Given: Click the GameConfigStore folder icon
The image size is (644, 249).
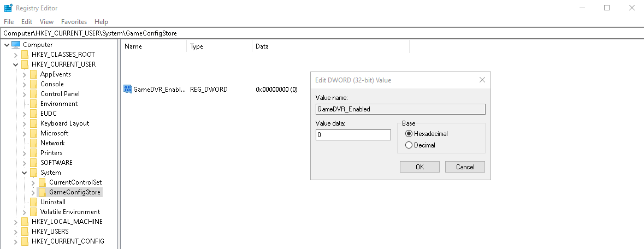Looking at the screenshot, I should coord(42,192).
